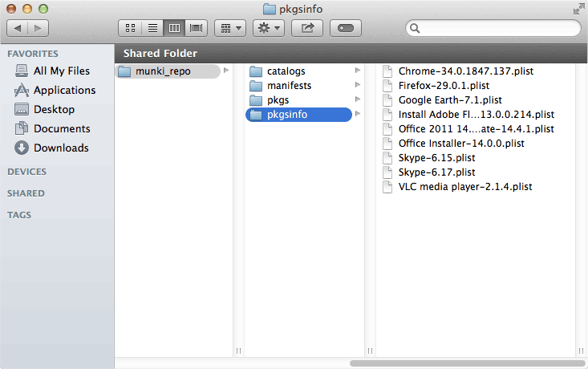Viewport: 588px width, 369px height.
Task: Select the pkgs folder icon
Action: [x=256, y=100]
